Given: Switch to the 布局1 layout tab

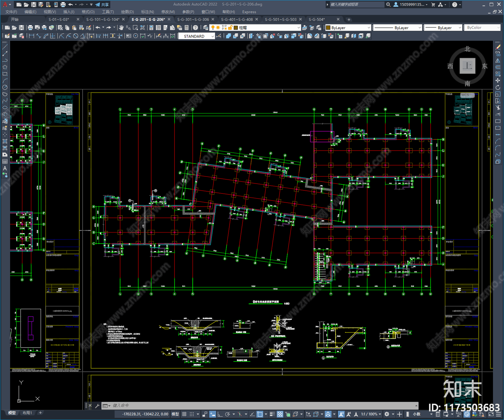Looking at the screenshot, I should 27,413.
